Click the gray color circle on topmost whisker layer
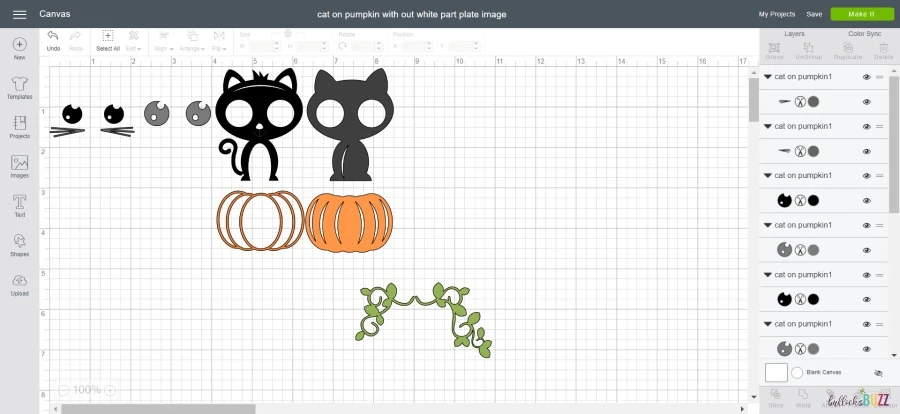The image size is (900, 414). 813,102
